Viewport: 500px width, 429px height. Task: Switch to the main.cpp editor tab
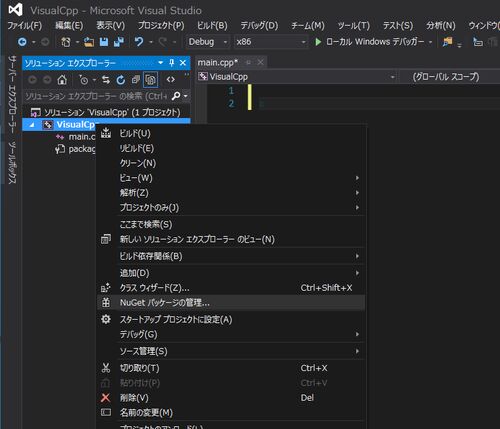tap(217, 62)
